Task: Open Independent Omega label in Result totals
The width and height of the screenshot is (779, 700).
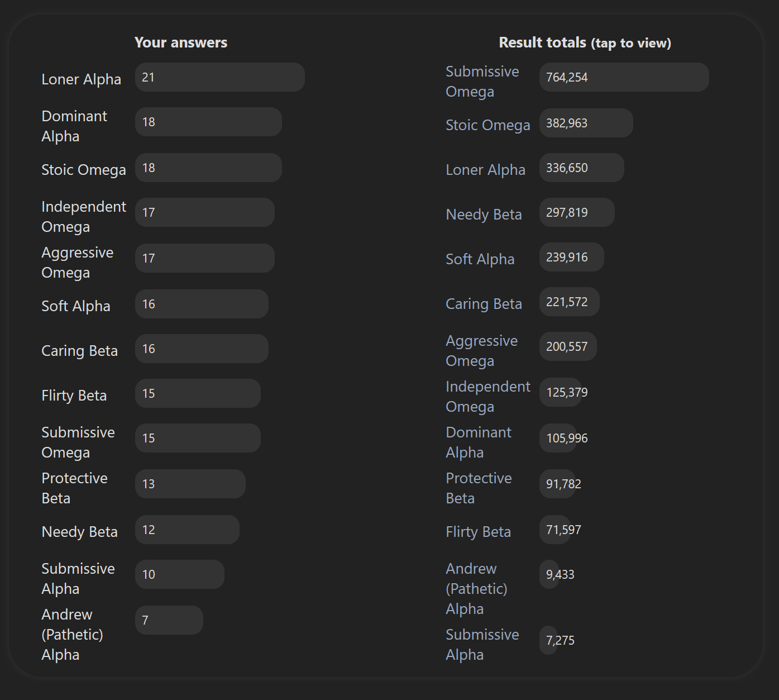Action: 488,397
